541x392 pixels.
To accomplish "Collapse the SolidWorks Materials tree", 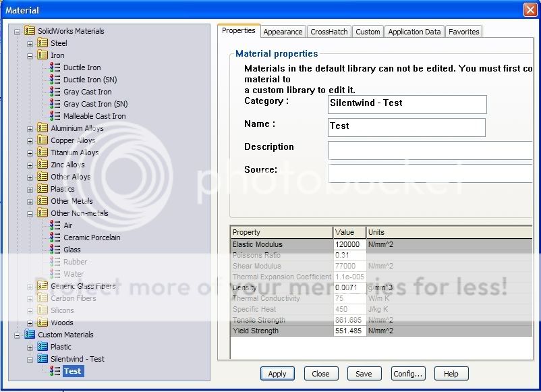I will coord(17,32).
